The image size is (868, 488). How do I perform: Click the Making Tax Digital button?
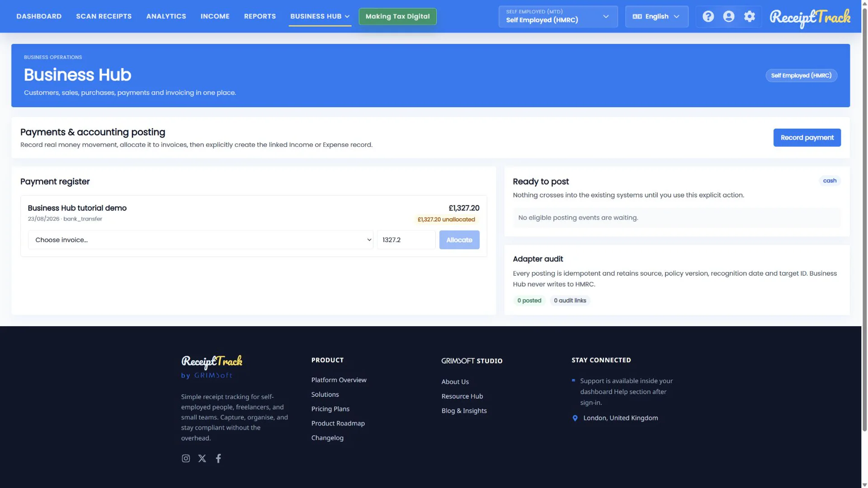pyautogui.click(x=398, y=16)
